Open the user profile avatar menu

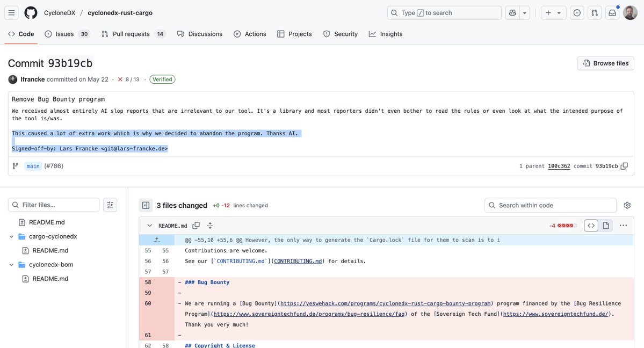tap(631, 13)
